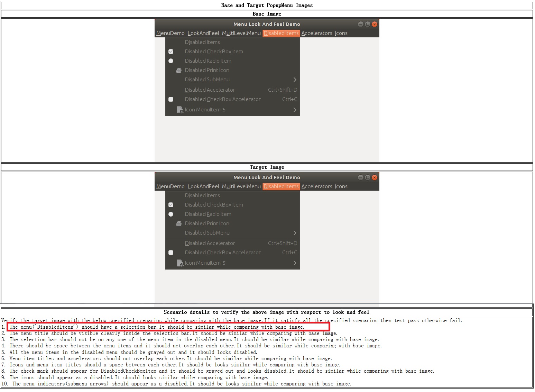The width and height of the screenshot is (535, 392).
Task: Click the printer icon in the base image
Action: click(x=179, y=70)
